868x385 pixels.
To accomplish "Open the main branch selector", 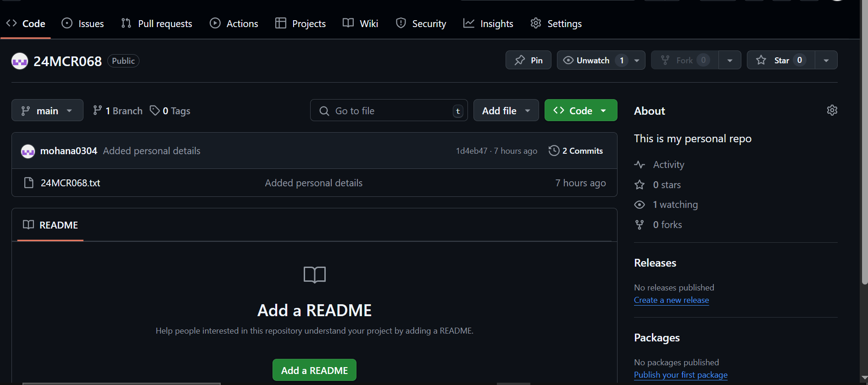I will click(47, 110).
